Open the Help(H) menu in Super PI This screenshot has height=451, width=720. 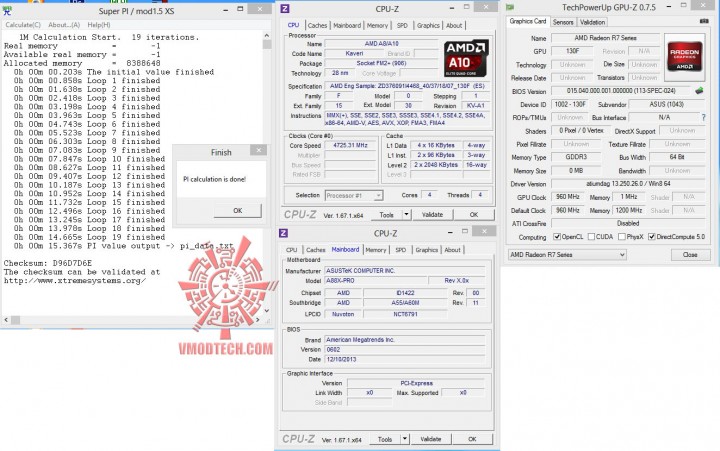click(x=99, y=25)
